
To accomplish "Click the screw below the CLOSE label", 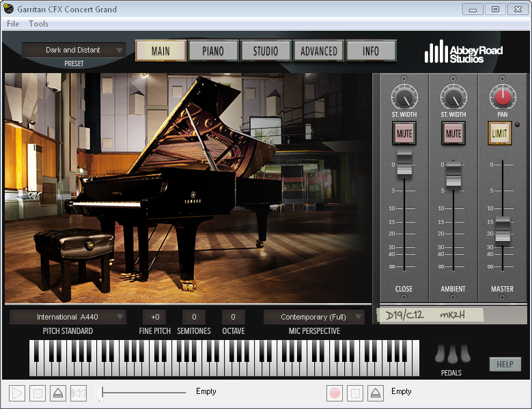I will pyautogui.click(x=404, y=298).
